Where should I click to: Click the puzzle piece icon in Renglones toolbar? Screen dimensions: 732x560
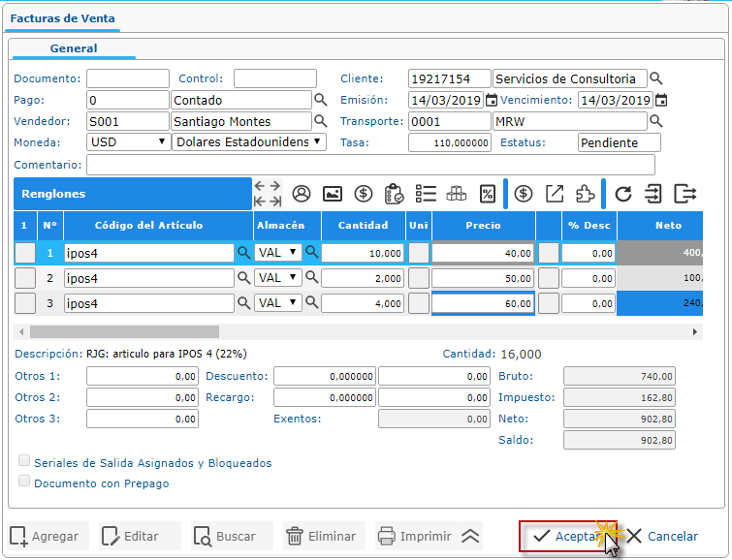pos(585,194)
